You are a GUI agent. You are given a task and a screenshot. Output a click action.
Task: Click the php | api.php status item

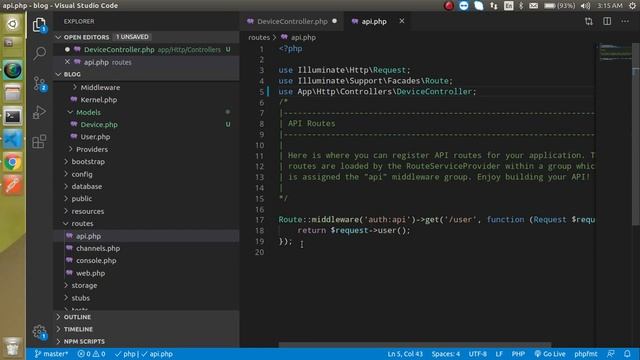tap(144, 354)
